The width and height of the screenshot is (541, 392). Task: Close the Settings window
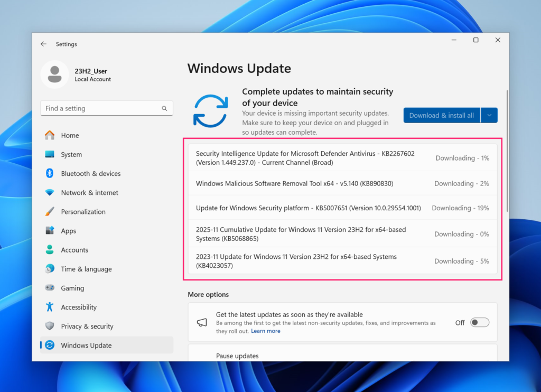498,40
